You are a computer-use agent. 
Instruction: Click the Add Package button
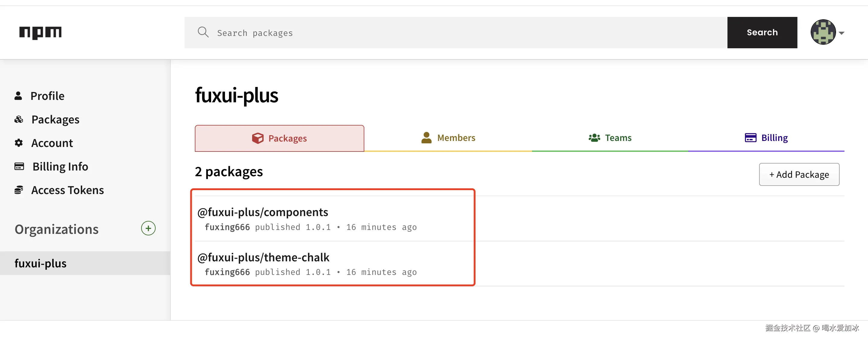(799, 174)
